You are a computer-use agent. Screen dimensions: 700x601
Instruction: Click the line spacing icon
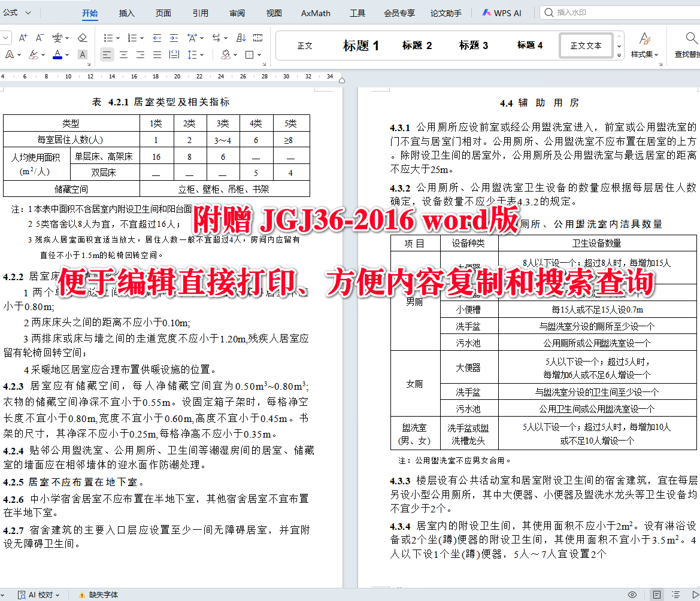(x=192, y=55)
